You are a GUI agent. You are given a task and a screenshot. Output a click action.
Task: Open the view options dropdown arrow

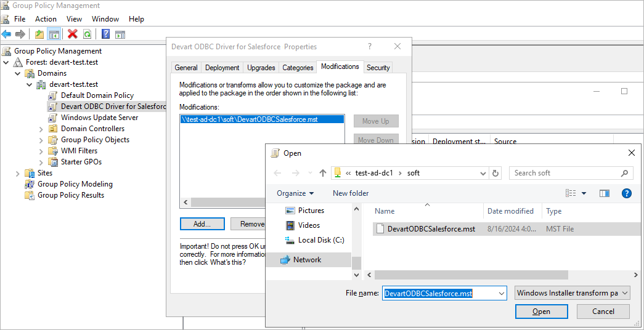584,193
